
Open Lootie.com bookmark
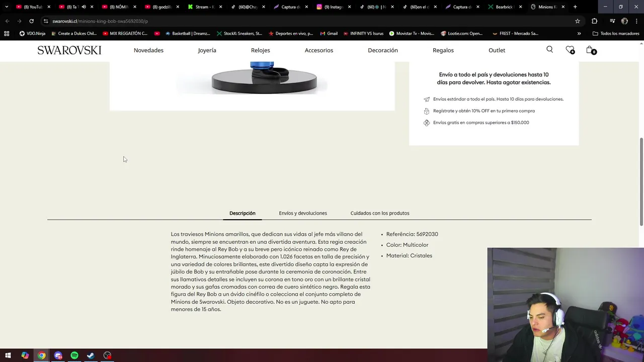tap(461, 34)
